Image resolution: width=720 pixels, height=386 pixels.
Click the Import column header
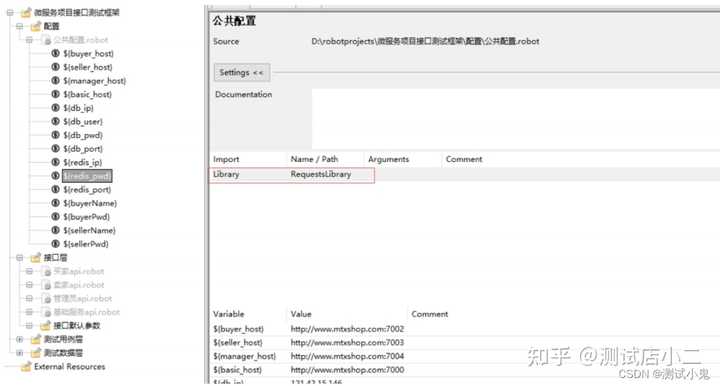(x=226, y=159)
